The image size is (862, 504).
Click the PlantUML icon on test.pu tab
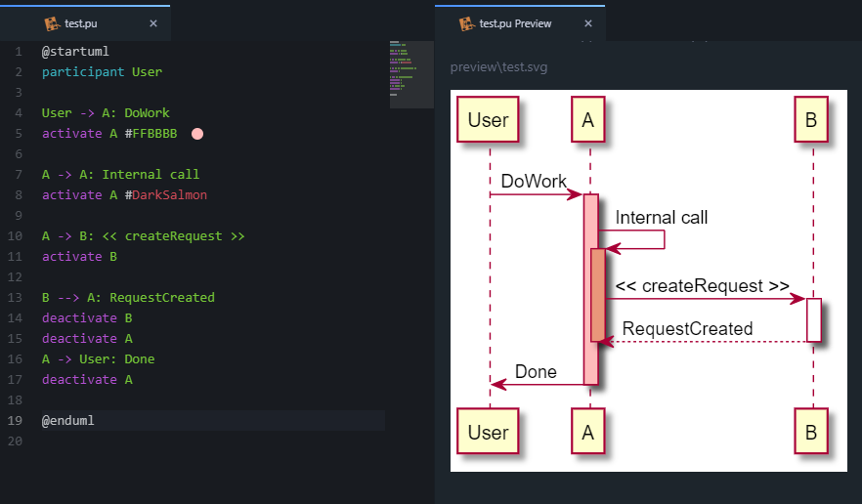click(52, 23)
